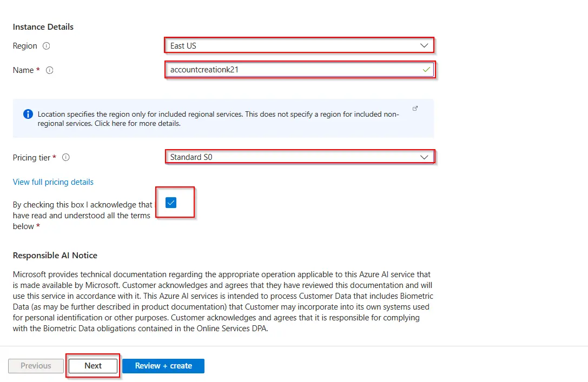
Task: Open the View full pricing details link
Action: pyautogui.click(x=53, y=182)
